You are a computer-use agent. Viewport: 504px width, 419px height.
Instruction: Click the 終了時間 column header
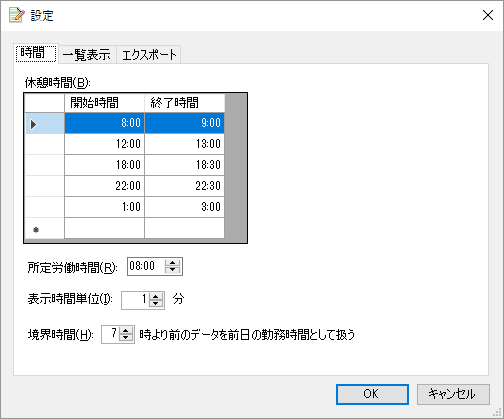coord(184,103)
